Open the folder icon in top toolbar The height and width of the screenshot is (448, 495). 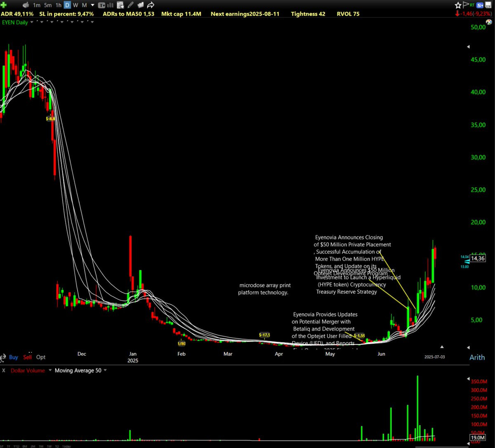pyautogui.click(x=140, y=5)
